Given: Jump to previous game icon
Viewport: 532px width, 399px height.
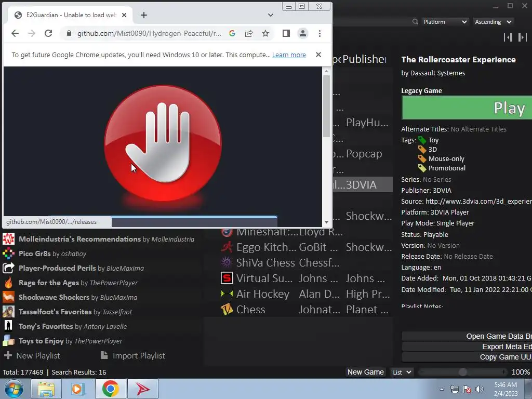Looking at the screenshot, I should pos(508,37).
